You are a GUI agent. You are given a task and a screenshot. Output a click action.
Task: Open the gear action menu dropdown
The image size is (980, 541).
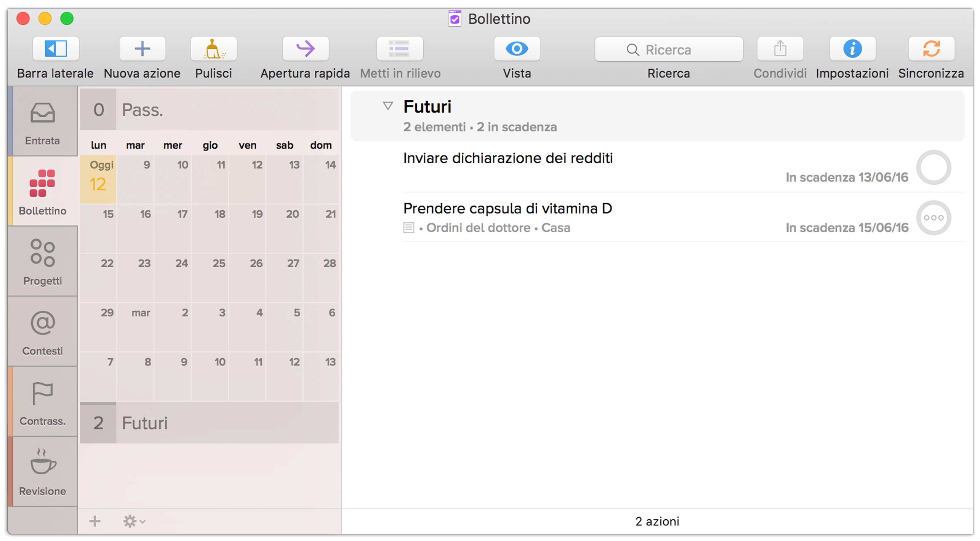click(133, 521)
